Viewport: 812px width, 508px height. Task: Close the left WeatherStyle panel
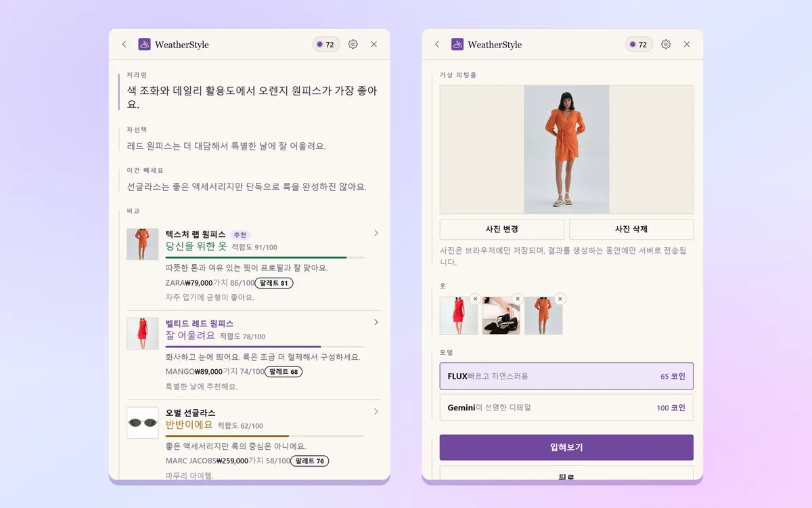[x=374, y=45]
